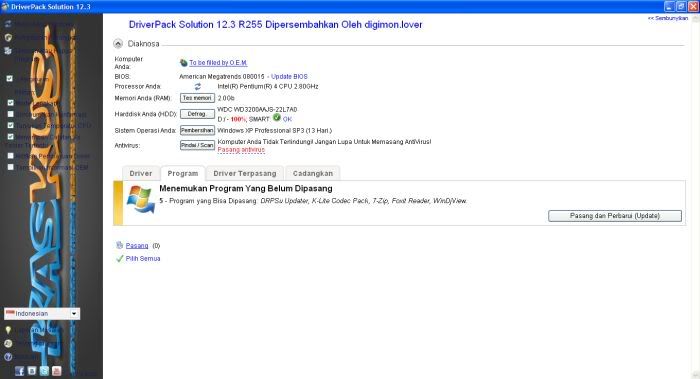Image resolution: width=700 pixels, height=379 pixels.
Task: Click the Menemukan Program Yang Belum Dipasang heading
Action: tap(246, 188)
